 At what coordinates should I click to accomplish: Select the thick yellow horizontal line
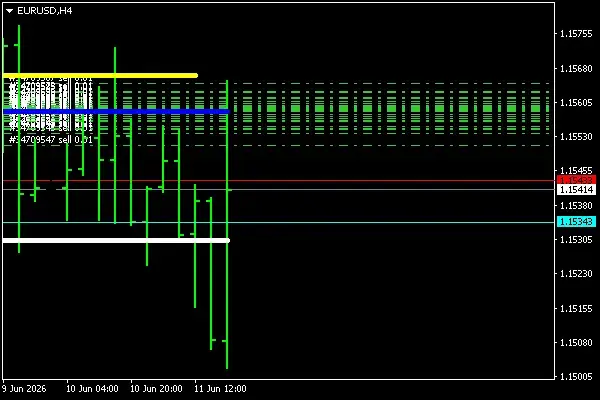pyautogui.click(x=100, y=76)
